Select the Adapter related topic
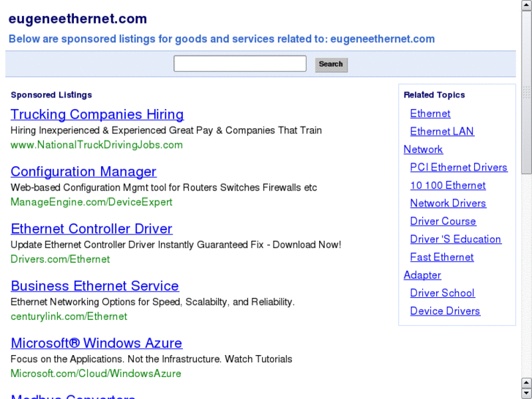Viewport: 532px width, 399px height. tap(422, 275)
